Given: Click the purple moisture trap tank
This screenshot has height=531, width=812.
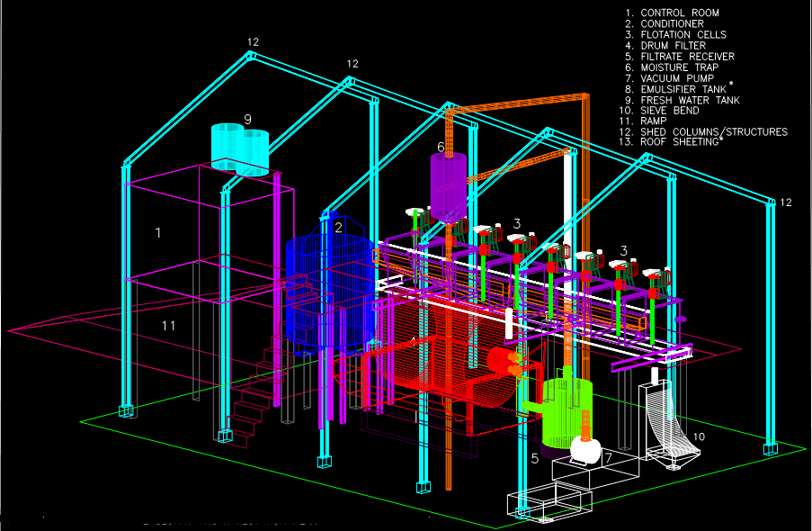Looking at the screenshot, I should [447, 184].
